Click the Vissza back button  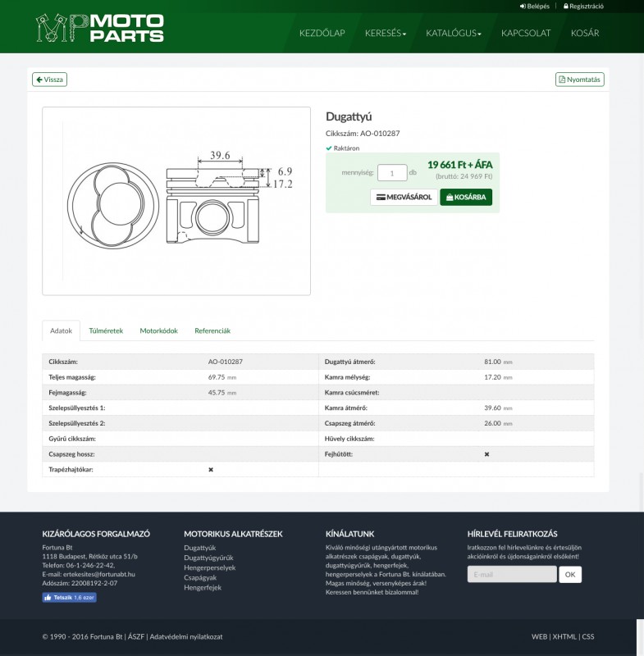click(49, 80)
